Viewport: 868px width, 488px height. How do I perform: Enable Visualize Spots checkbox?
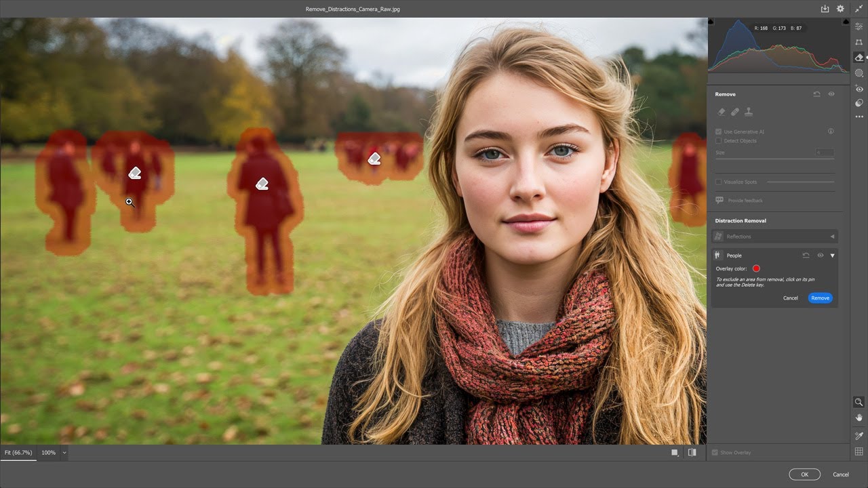pos(719,182)
